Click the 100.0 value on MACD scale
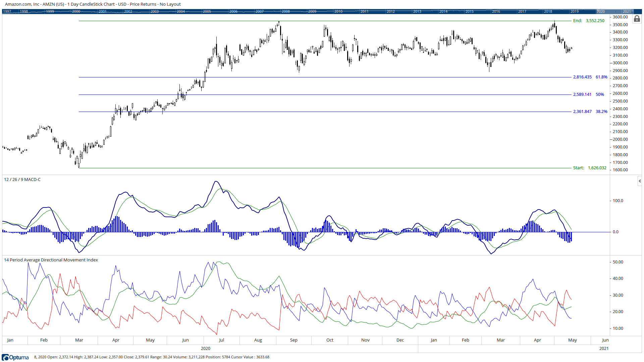The height and width of the screenshot is (362, 644). click(x=618, y=201)
